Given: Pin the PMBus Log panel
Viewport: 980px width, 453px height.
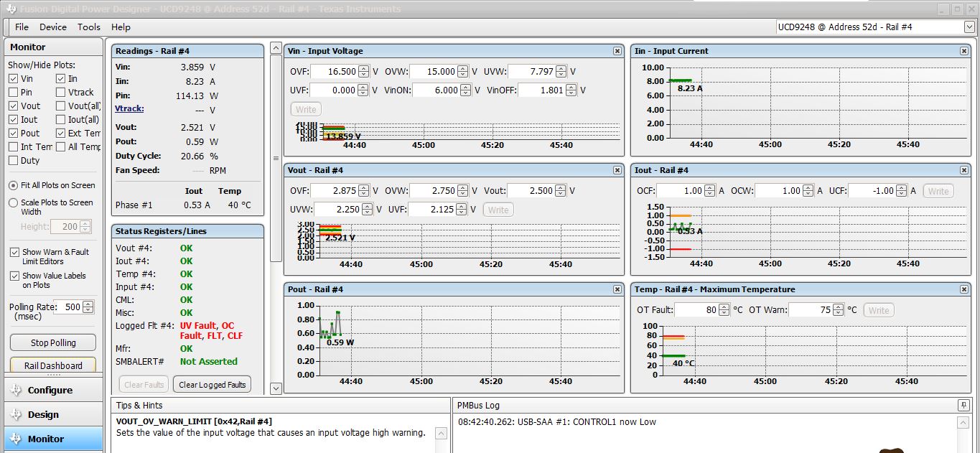Looking at the screenshot, I should (963, 406).
